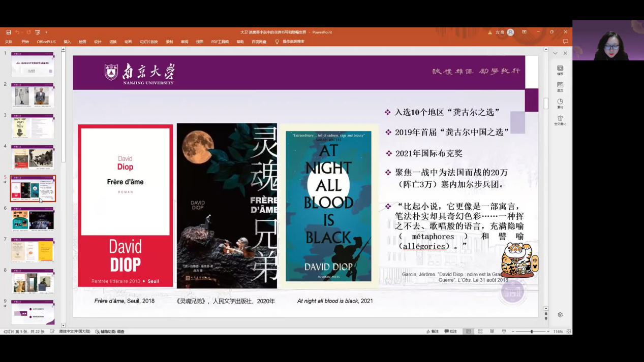This screenshot has height=362, width=644.
Task: Open the 幻灯片放映 Slide Show tab
Action: [148, 42]
